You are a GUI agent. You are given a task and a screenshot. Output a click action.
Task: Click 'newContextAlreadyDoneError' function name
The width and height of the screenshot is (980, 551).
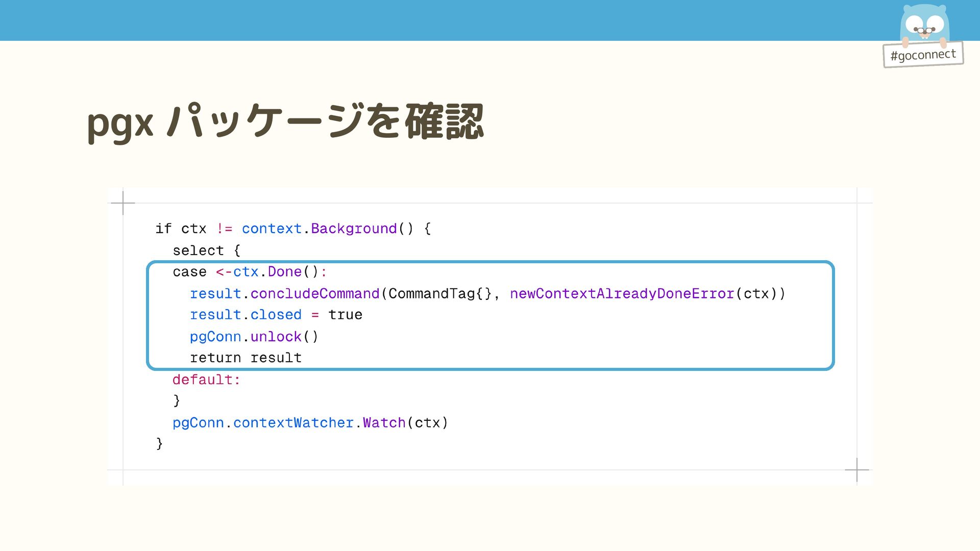pyautogui.click(x=622, y=294)
